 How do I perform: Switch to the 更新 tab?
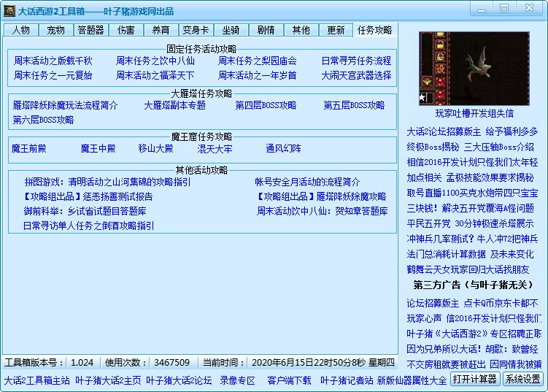tap(336, 30)
